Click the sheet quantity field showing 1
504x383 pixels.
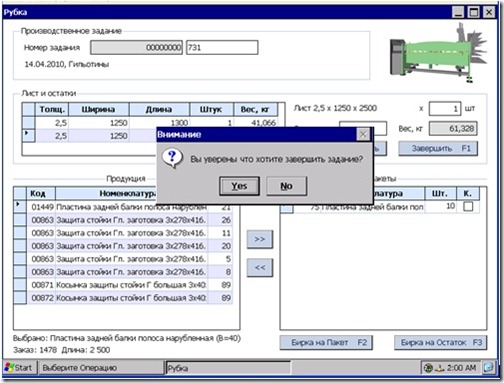click(445, 109)
